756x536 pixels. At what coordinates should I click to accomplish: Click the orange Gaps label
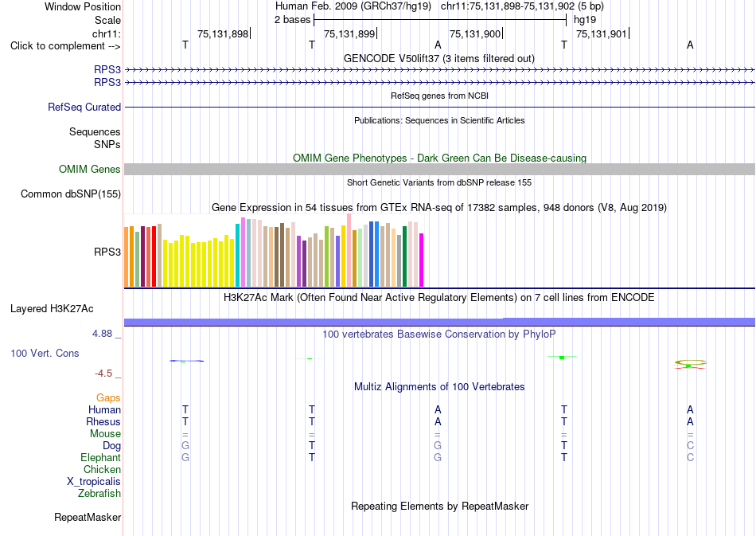[108, 397]
